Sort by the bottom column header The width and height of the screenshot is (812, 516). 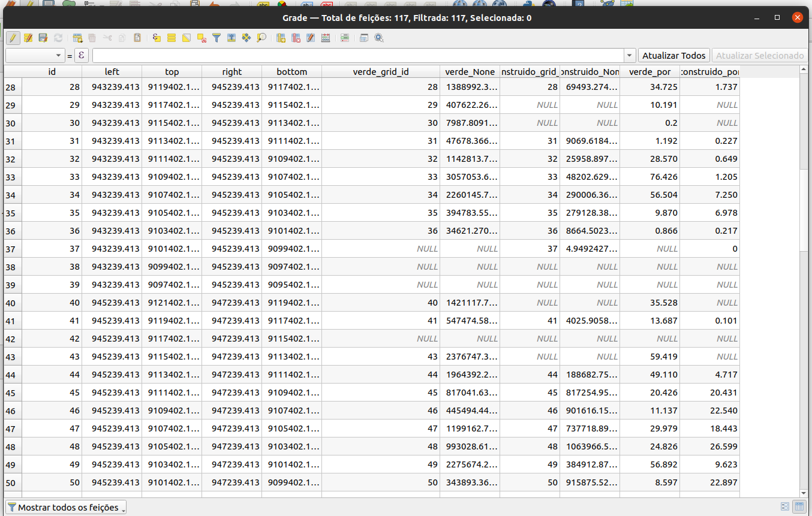pos(292,71)
